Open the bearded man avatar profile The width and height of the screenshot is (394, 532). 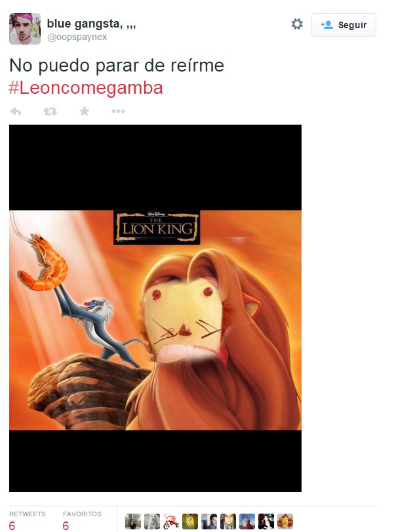(x=209, y=521)
